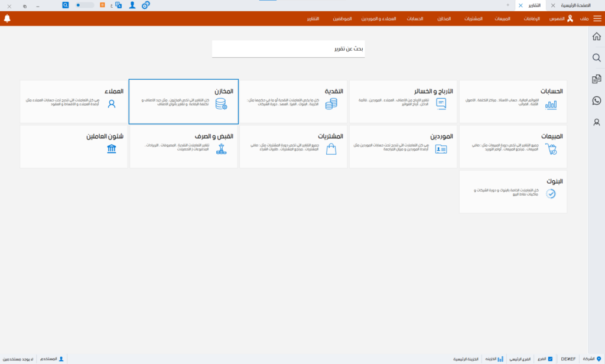Image resolution: width=605 pixels, height=364 pixels.
Task: Open the الحسابات reports card
Action: tap(513, 101)
